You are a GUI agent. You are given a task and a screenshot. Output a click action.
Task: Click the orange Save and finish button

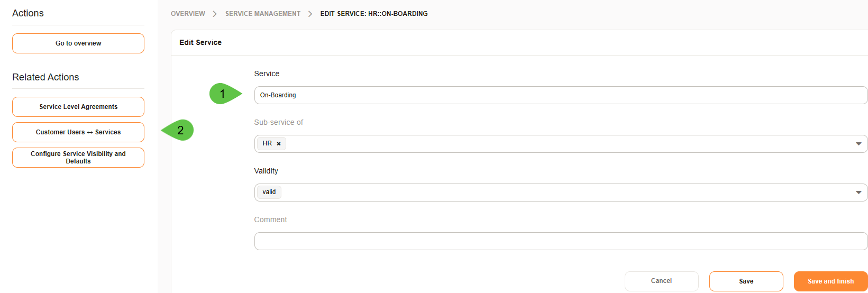(830, 281)
